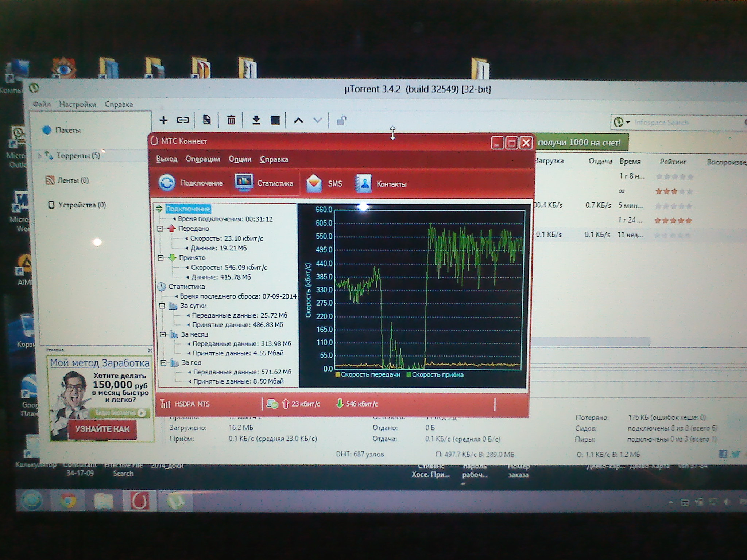The width and height of the screenshot is (747, 560).
Task: Click the DHT: 687 узлов status entry
Action: (x=360, y=454)
